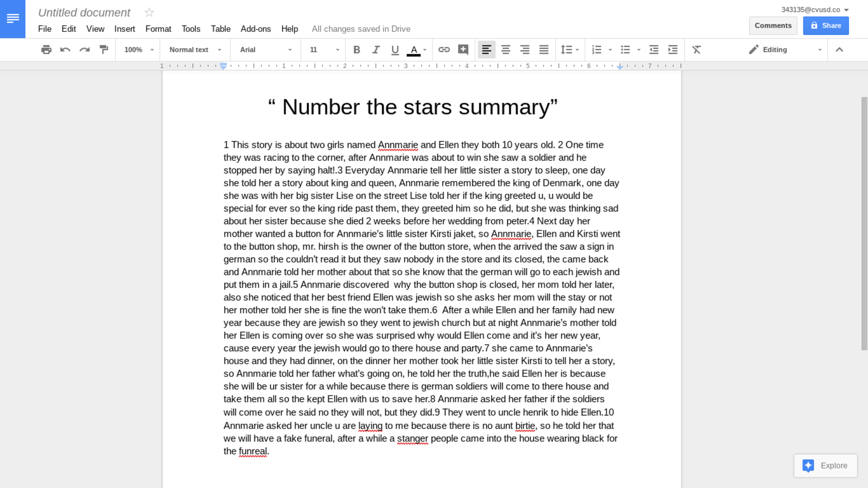Click the paint format icon
Screen dimensions: 868x488
point(104,50)
